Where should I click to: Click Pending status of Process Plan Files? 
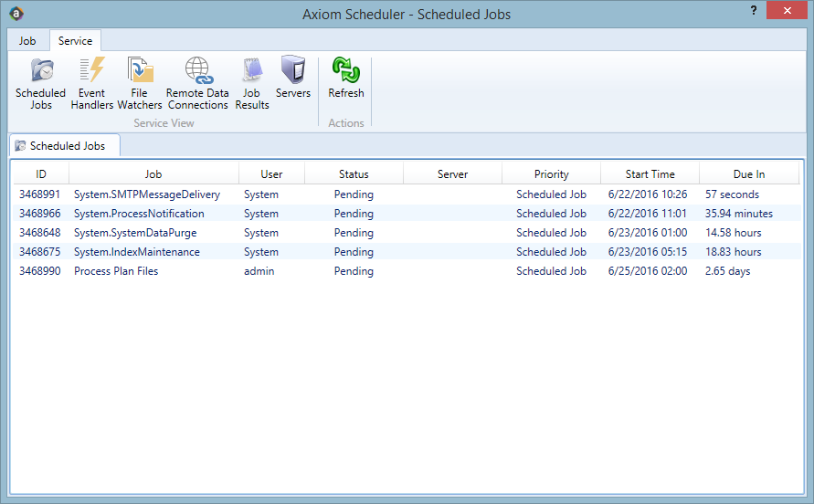click(354, 271)
